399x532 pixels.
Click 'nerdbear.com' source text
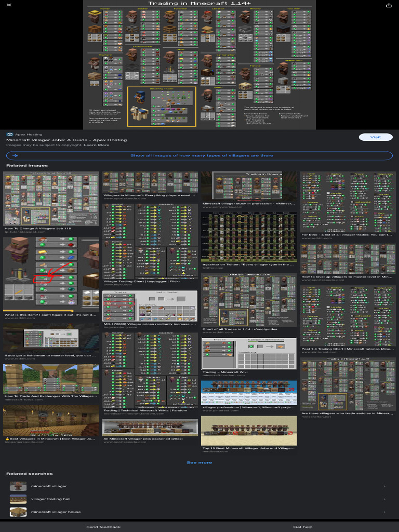click(216, 451)
